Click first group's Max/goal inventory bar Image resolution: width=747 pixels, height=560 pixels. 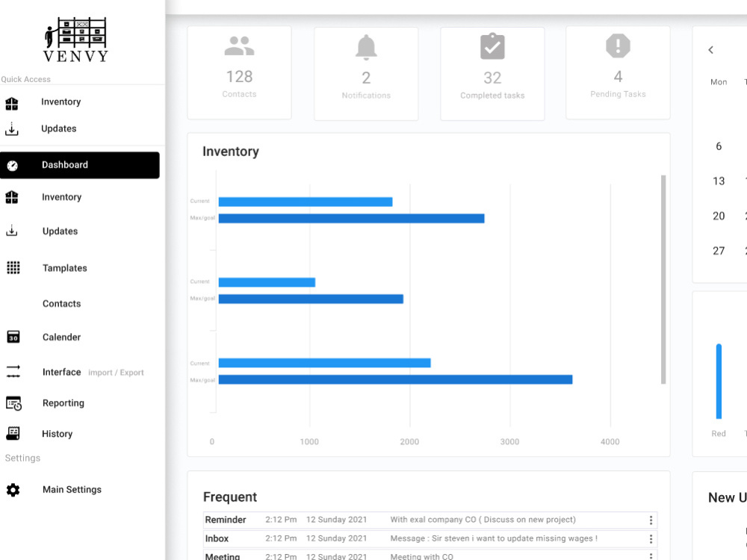click(x=352, y=219)
